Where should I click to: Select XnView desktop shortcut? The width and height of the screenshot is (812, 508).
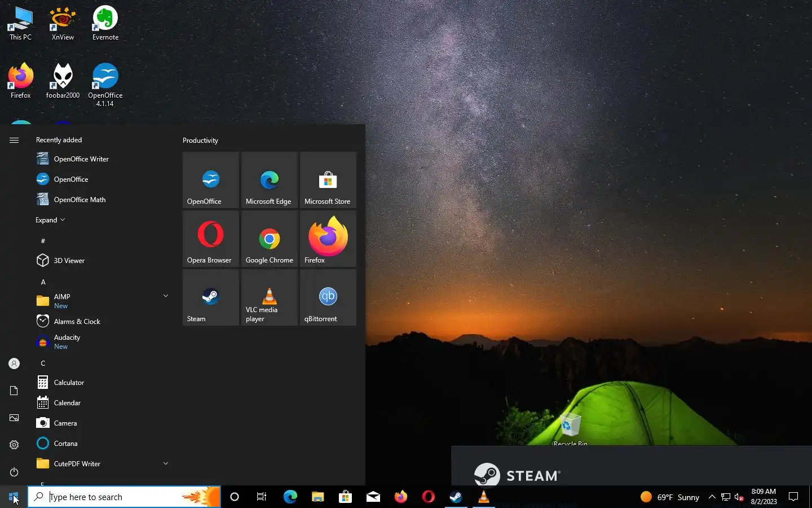[63, 24]
